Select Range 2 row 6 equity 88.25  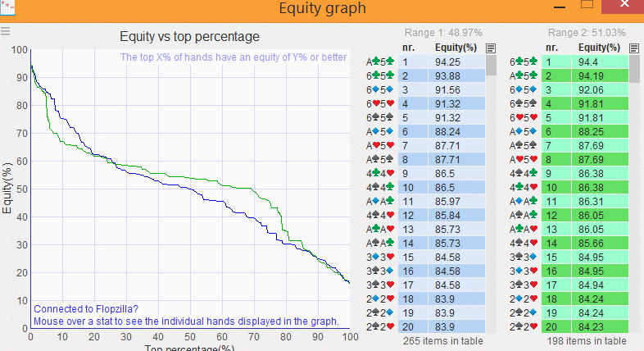click(x=600, y=132)
